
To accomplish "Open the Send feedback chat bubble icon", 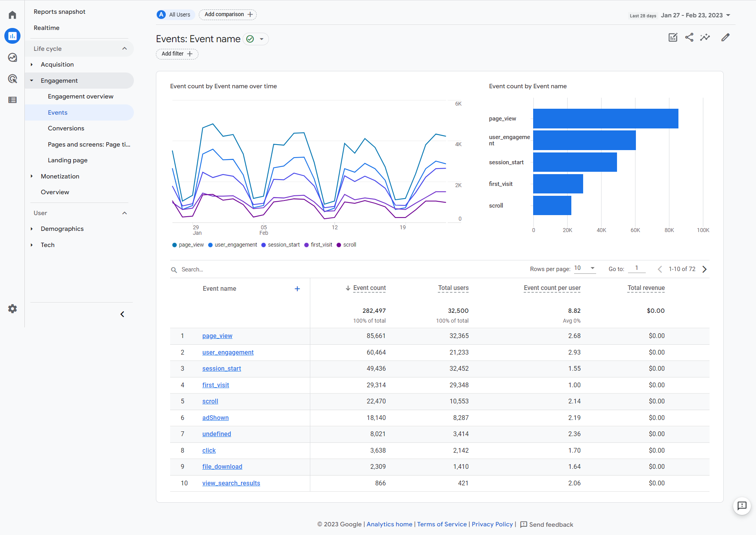I will tap(742, 506).
